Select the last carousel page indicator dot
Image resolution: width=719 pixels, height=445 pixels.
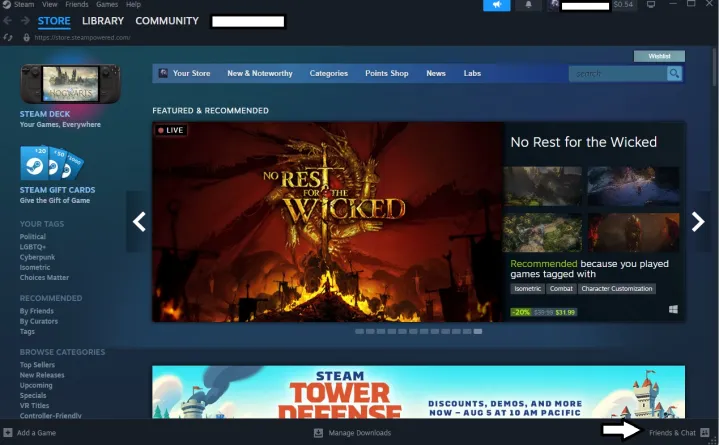pos(478,331)
